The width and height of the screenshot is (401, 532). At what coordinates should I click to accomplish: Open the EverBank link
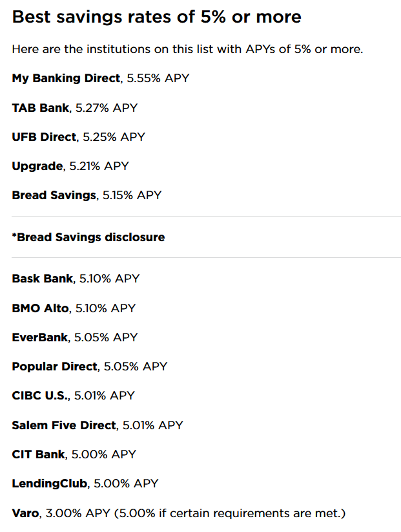(x=40, y=337)
